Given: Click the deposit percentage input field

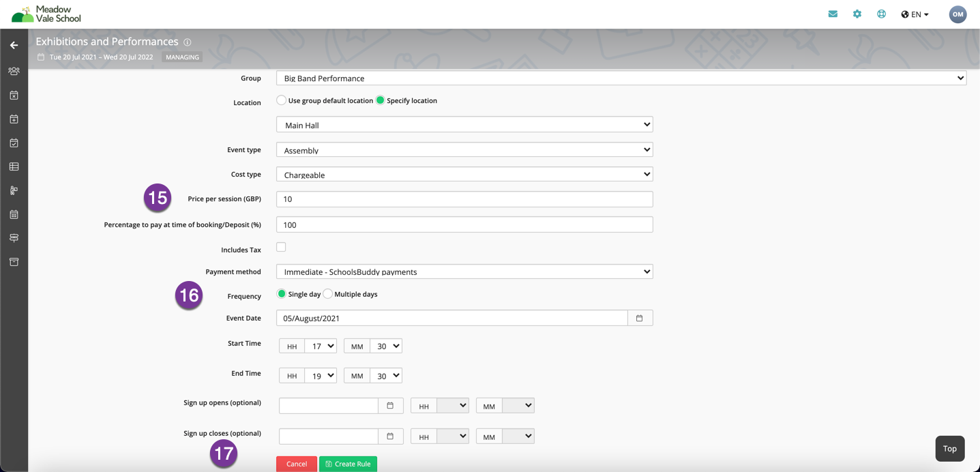Looking at the screenshot, I should pos(464,224).
